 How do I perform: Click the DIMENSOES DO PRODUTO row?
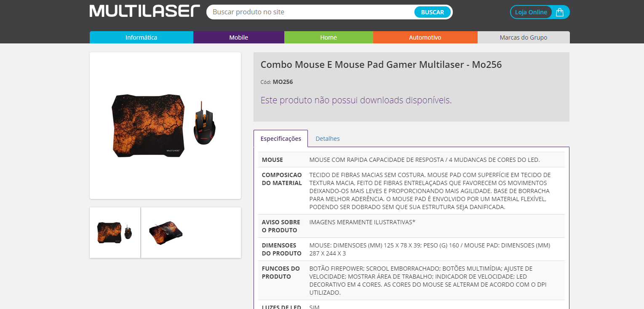411,249
